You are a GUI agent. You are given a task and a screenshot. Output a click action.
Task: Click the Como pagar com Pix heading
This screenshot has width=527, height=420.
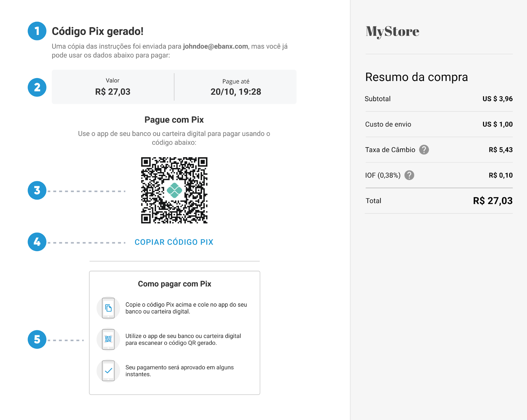tap(174, 284)
